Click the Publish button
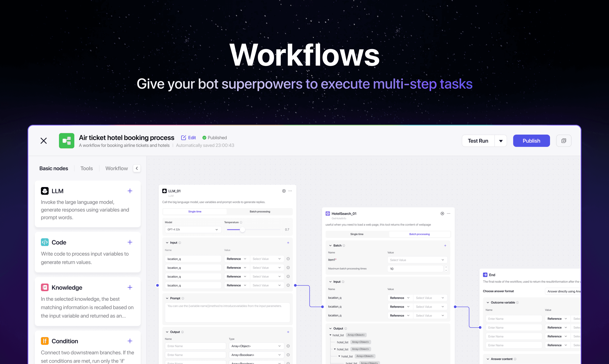This screenshot has height=364, width=609. [531, 141]
